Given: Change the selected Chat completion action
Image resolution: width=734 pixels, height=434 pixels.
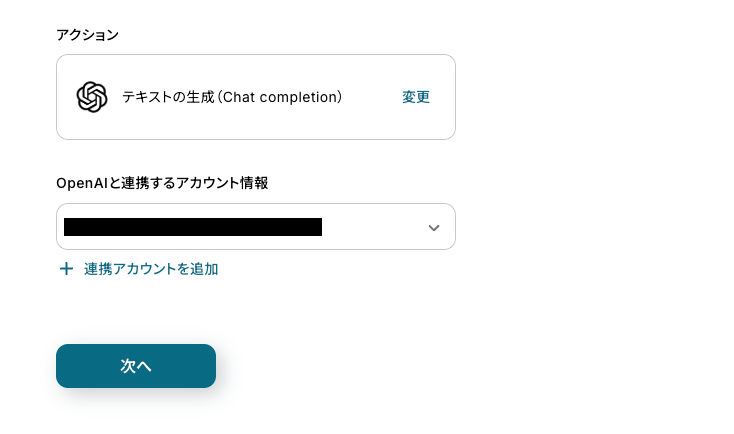Looking at the screenshot, I should click(416, 97).
